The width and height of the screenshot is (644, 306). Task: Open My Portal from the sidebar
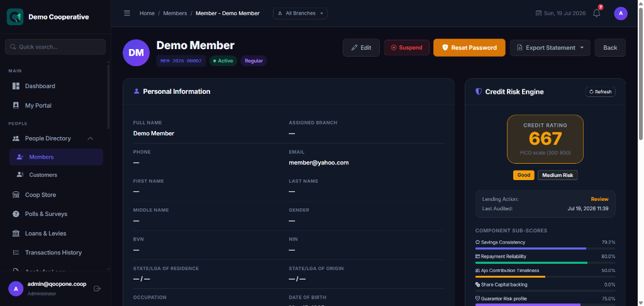pos(56,106)
